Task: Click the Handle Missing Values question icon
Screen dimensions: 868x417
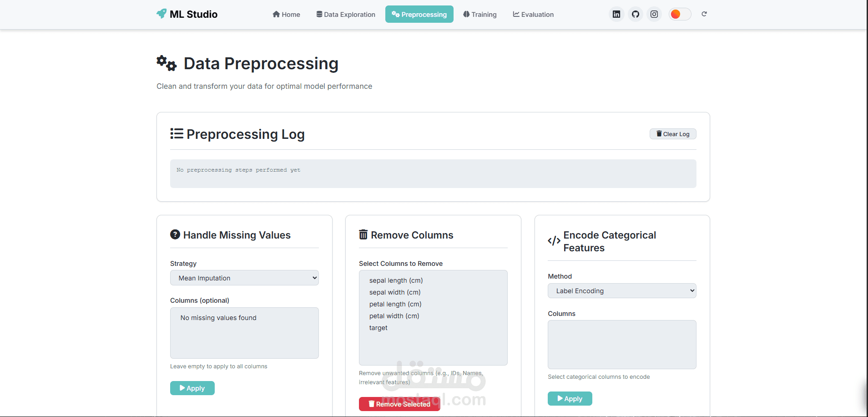Action: [x=175, y=234]
